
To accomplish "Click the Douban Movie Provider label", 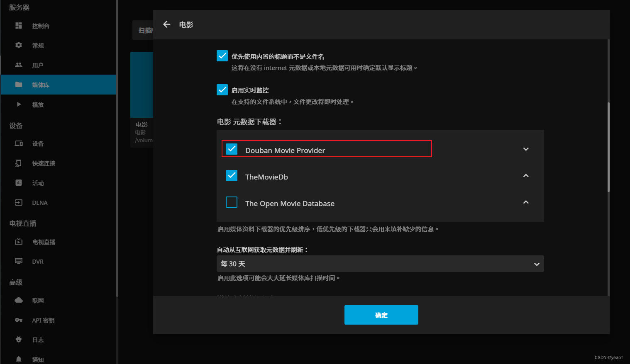I will [x=285, y=150].
